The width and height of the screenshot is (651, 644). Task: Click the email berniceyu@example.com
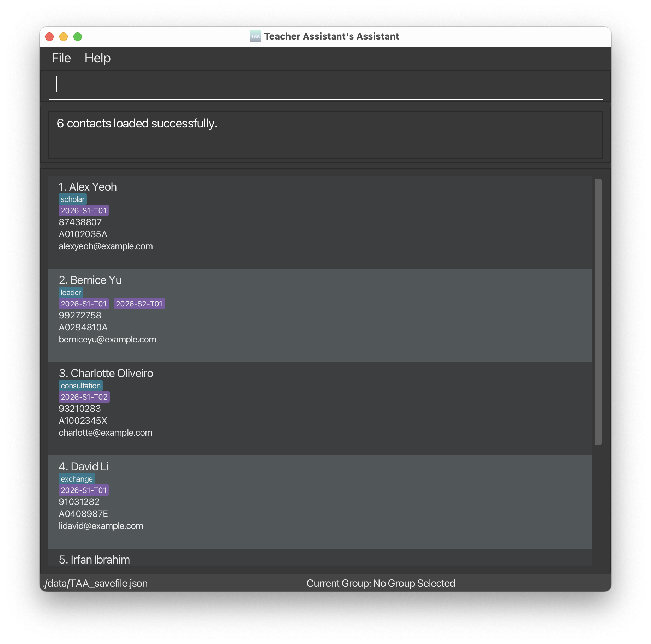click(x=107, y=339)
